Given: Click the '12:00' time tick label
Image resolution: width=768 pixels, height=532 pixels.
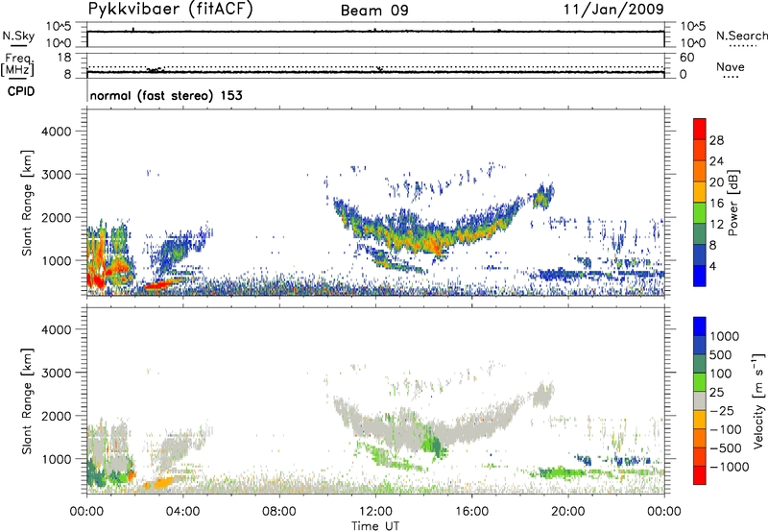Looking at the screenshot, I should click(x=375, y=512).
